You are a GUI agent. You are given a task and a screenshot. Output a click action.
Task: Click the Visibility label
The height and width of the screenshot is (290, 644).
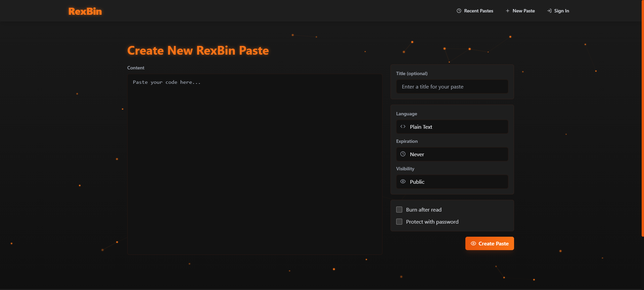(405, 169)
